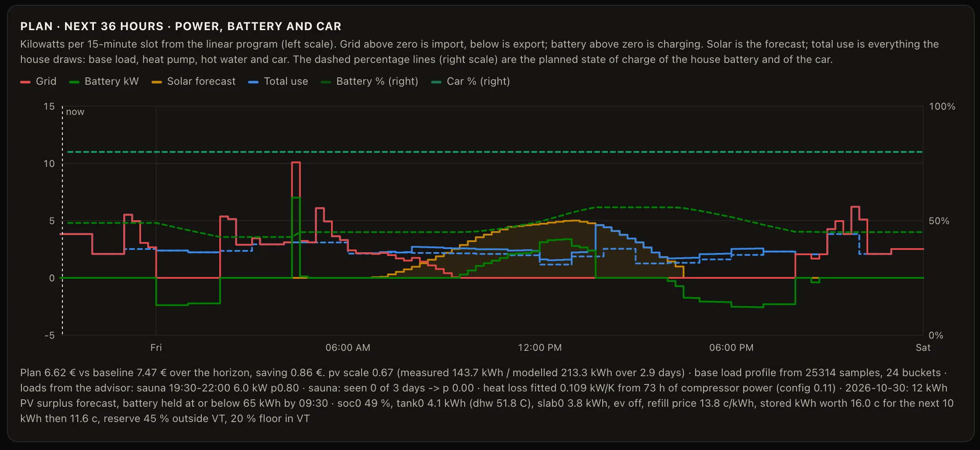Toggle Solar forecast legend item
Viewport: 980px width, 450px height.
[193, 81]
